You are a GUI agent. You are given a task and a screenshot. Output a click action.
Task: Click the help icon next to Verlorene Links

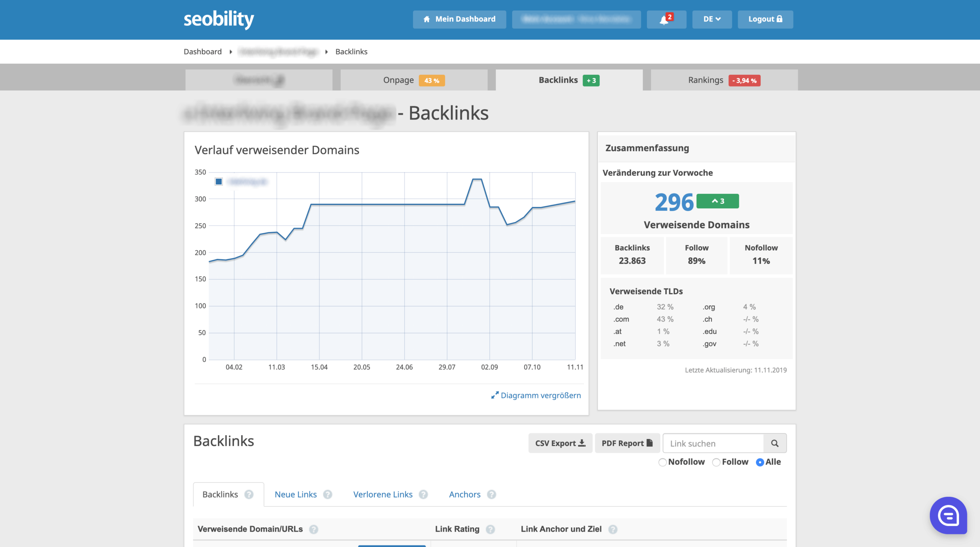pos(423,495)
